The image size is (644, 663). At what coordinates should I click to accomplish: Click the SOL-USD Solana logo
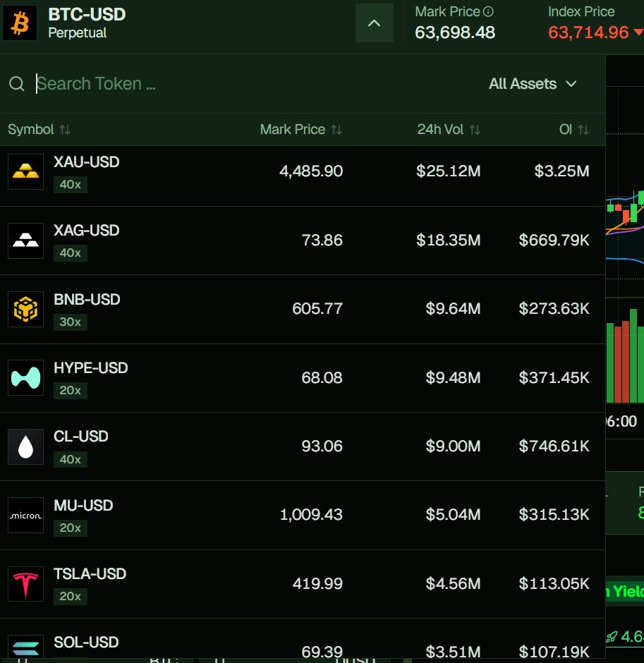(x=26, y=647)
